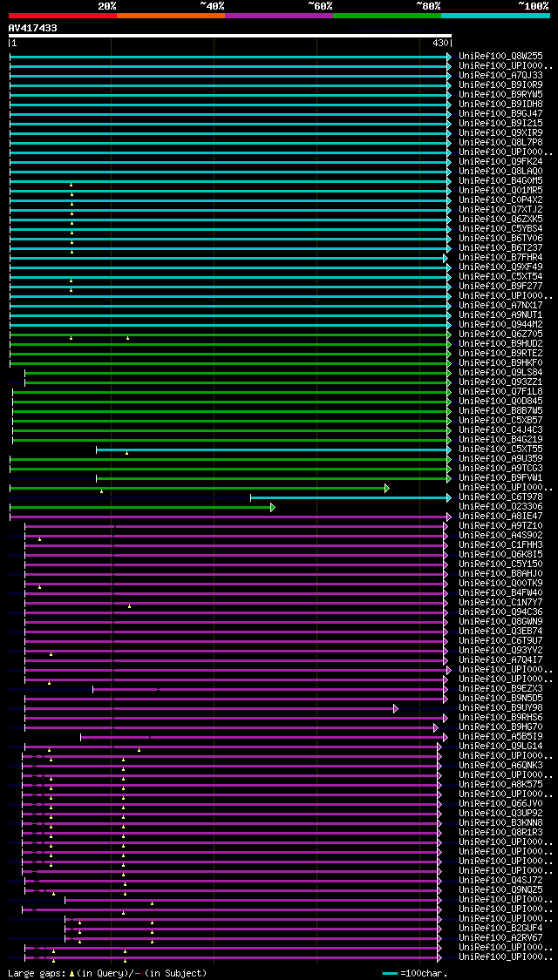
Task: Select the UniRef100_O23306 label
Action: click(x=500, y=506)
